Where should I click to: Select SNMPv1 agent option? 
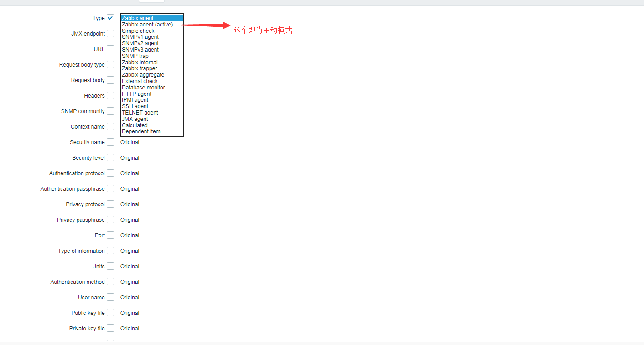(152, 37)
